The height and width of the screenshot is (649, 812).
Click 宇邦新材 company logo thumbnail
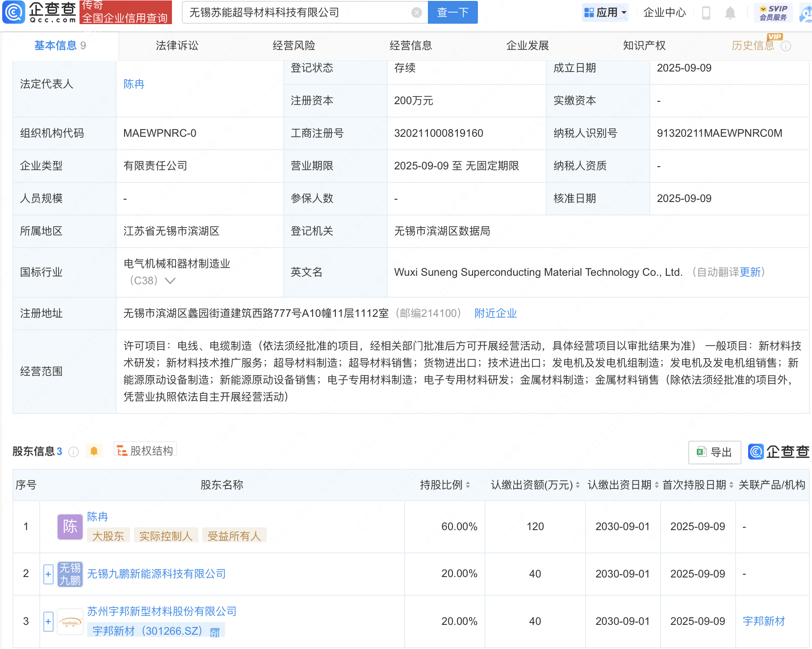pyautogui.click(x=70, y=622)
